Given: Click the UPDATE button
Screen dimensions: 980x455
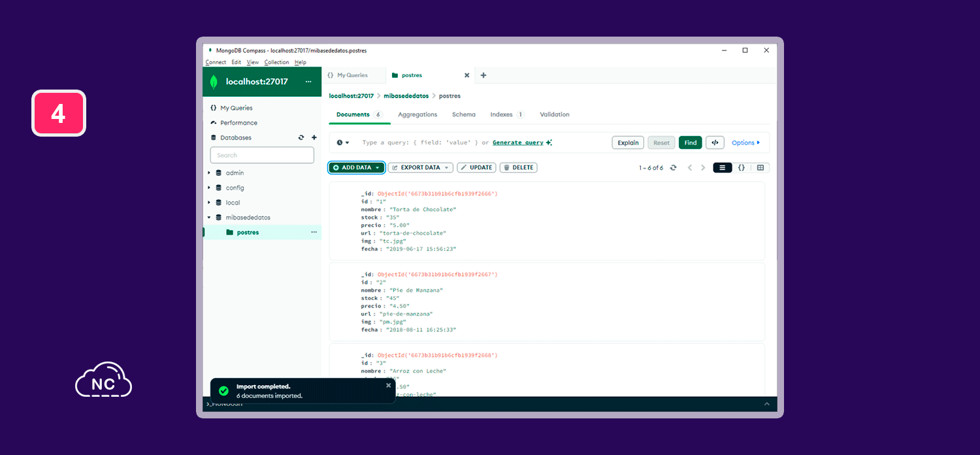Looking at the screenshot, I should click(476, 168).
